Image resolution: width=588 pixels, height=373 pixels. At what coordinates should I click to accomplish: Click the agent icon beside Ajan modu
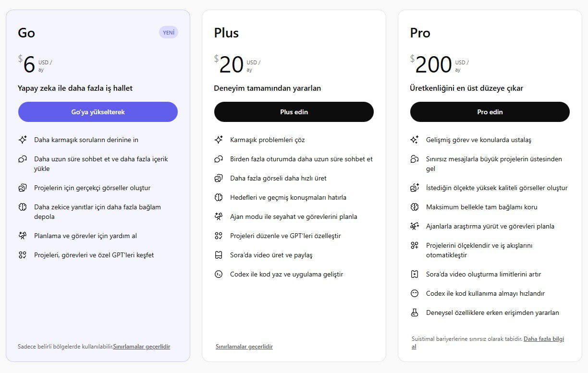[x=219, y=217]
